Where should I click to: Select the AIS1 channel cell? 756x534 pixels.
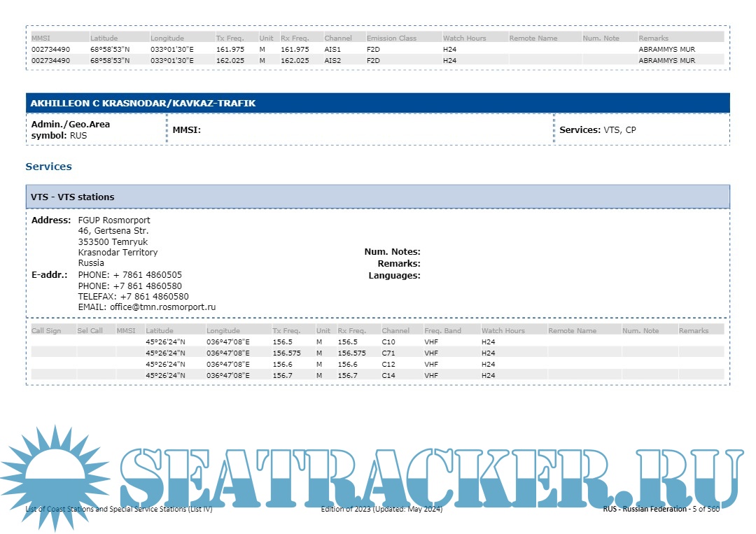(x=332, y=50)
